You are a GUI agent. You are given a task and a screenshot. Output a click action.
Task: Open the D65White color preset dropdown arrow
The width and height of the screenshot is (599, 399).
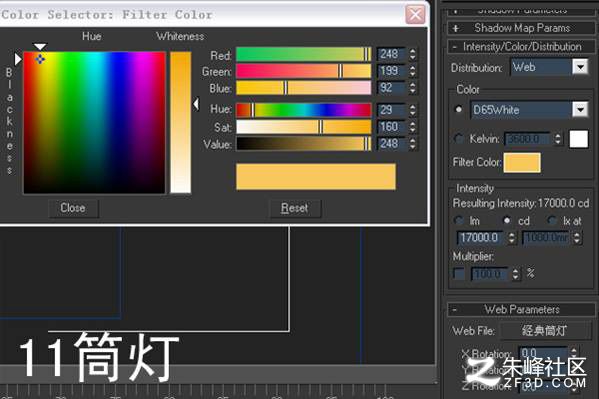tap(580, 110)
